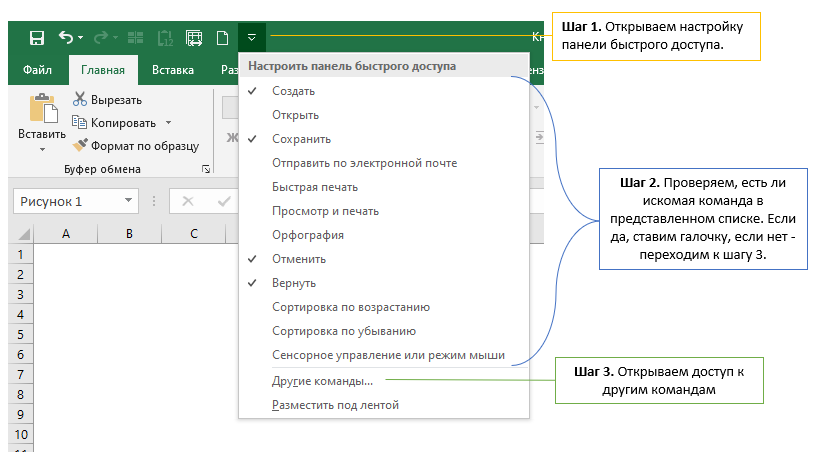Click the Save icon in quick access toolbar

click(x=37, y=38)
